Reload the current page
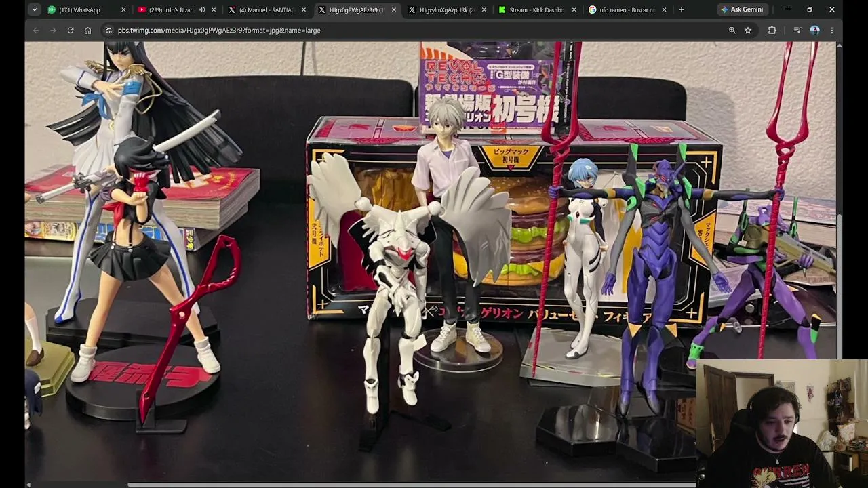Viewport: 868px width, 488px height. click(71, 30)
